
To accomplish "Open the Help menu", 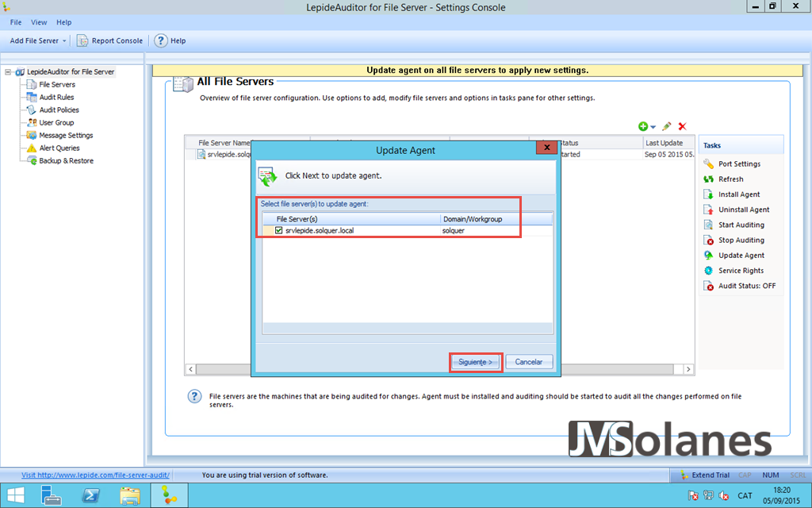I will 63,22.
